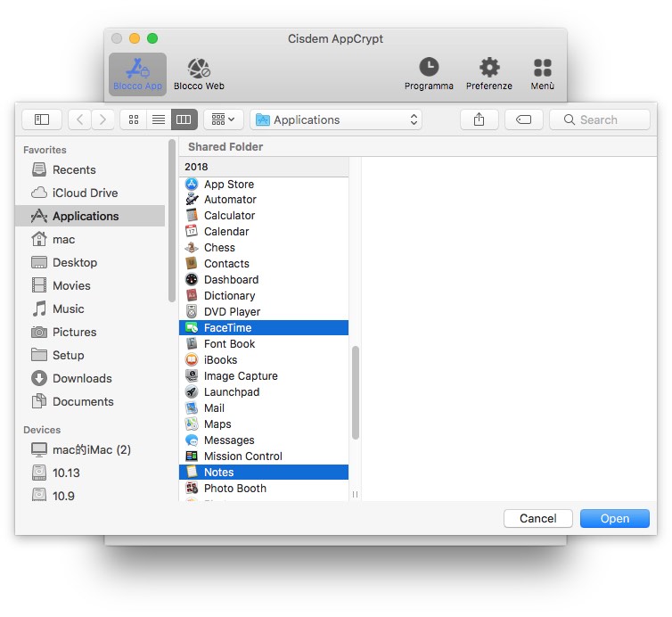Switch to list view
This screenshot has width=672, height=617.
(159, 119)
